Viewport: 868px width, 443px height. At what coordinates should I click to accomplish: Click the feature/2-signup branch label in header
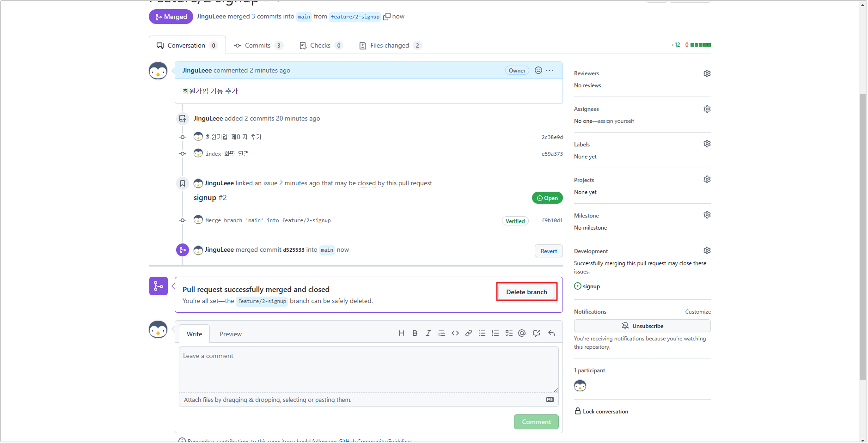355,17
